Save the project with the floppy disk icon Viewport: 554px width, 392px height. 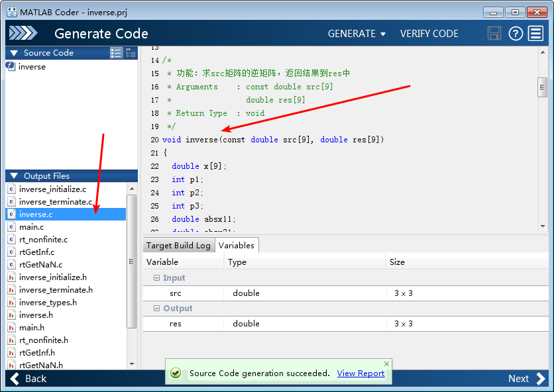[x=494, y=34]
